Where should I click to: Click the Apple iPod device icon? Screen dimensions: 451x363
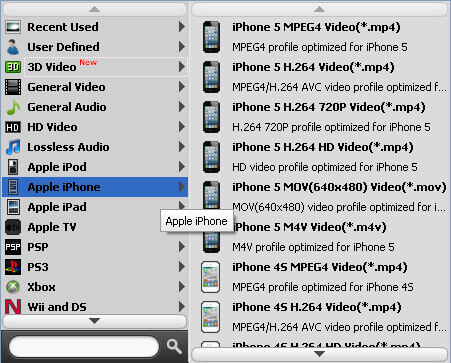pos(13,167)
